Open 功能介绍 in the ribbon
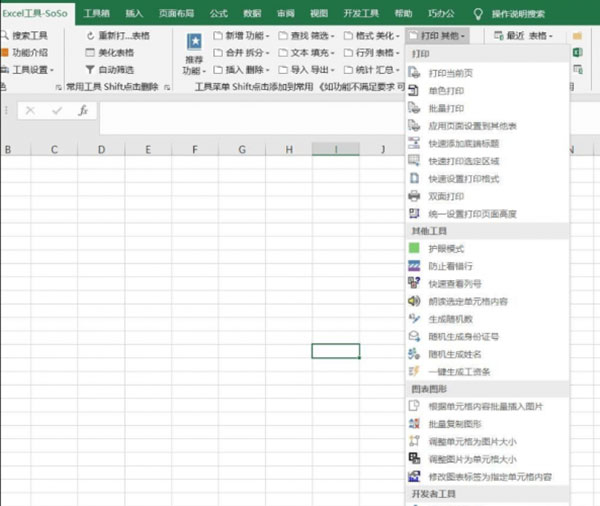The height and width of the screenshot is (506, 600). point(24,52)
